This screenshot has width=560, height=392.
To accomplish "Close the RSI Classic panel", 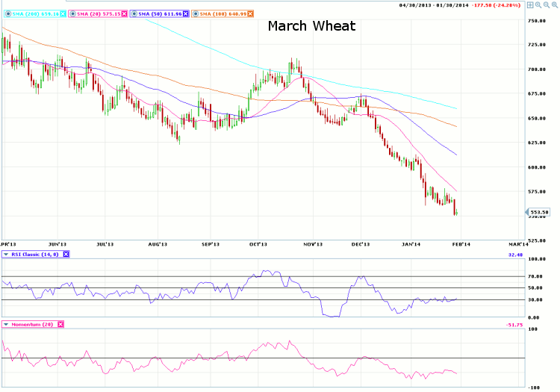I will click(x=66, y=255).
